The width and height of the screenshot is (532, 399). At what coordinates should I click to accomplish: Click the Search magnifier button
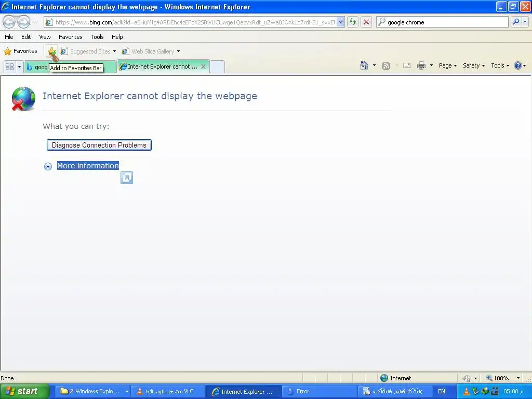516,22
